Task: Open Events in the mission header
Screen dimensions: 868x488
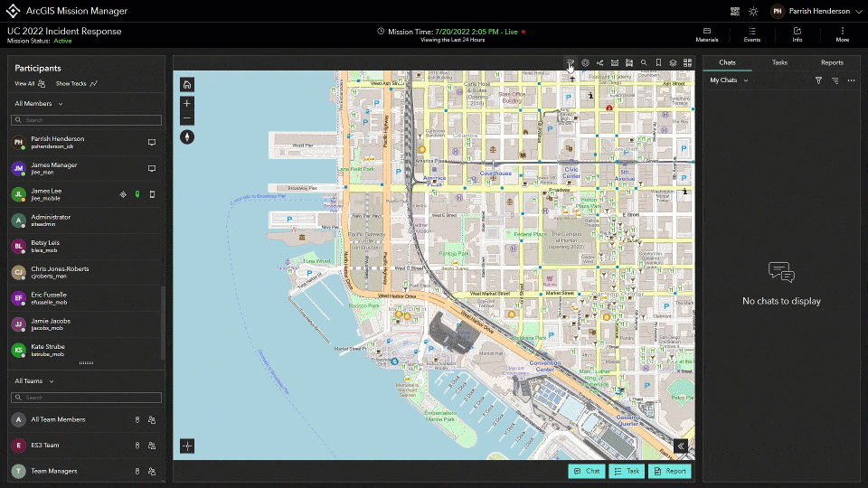Action: click(751, 34)
